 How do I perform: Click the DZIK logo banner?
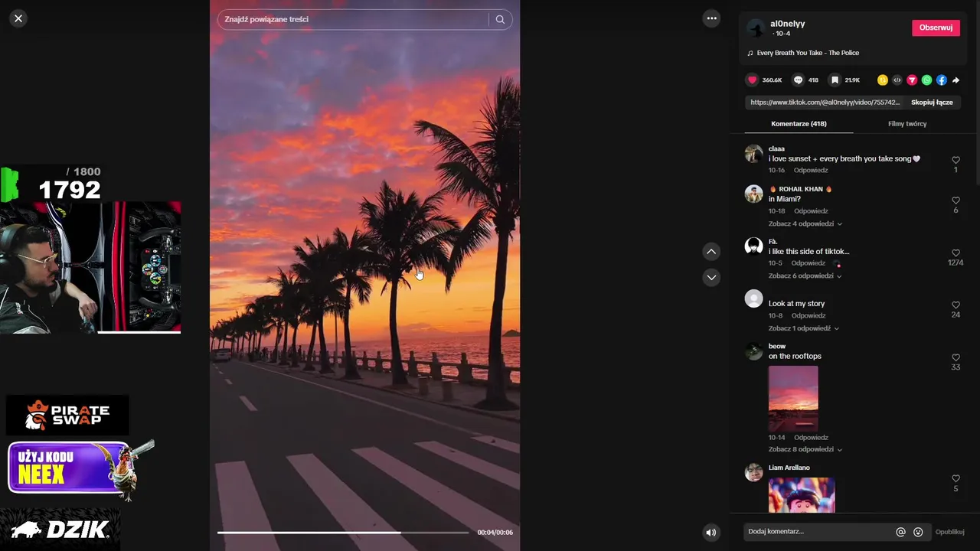coord(60,530)
